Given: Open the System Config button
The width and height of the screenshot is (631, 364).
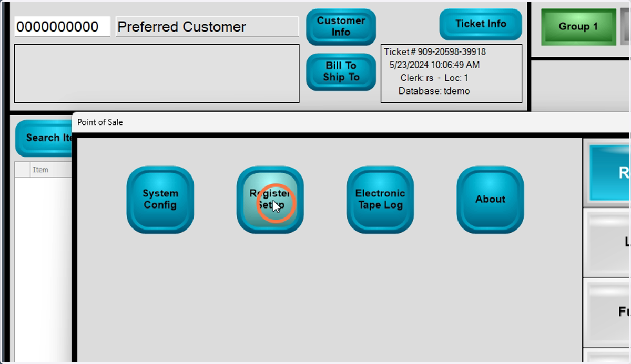Looking at the screenshot, I should click(x=160, y=200).
